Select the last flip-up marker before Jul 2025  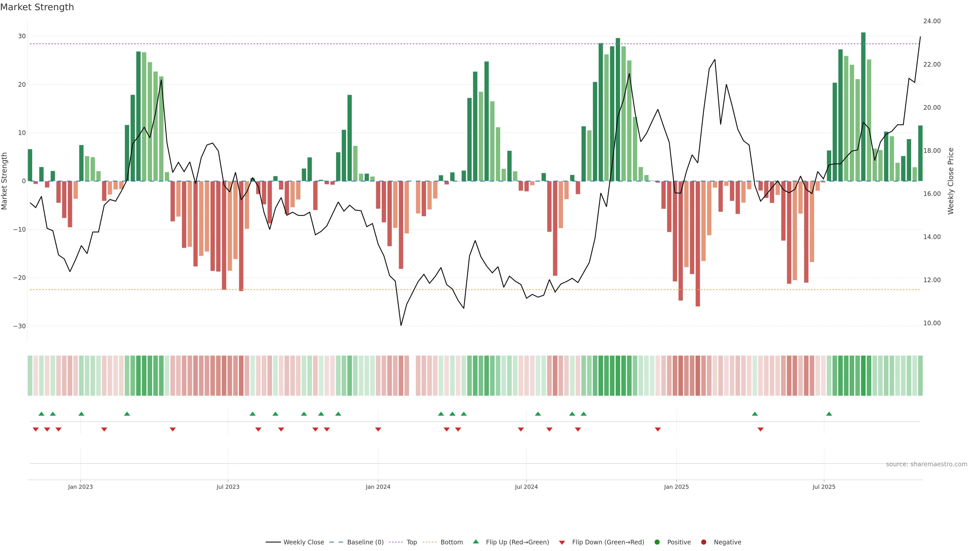point(755,414)
